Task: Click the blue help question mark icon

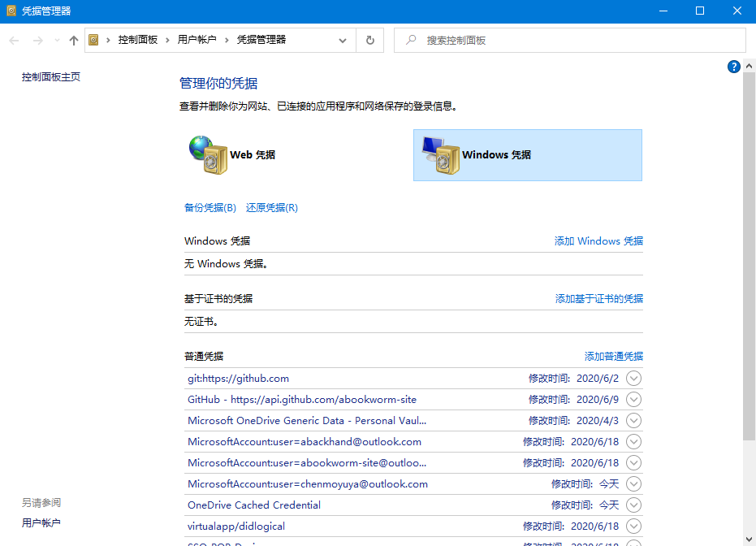Action: point(734,67)
